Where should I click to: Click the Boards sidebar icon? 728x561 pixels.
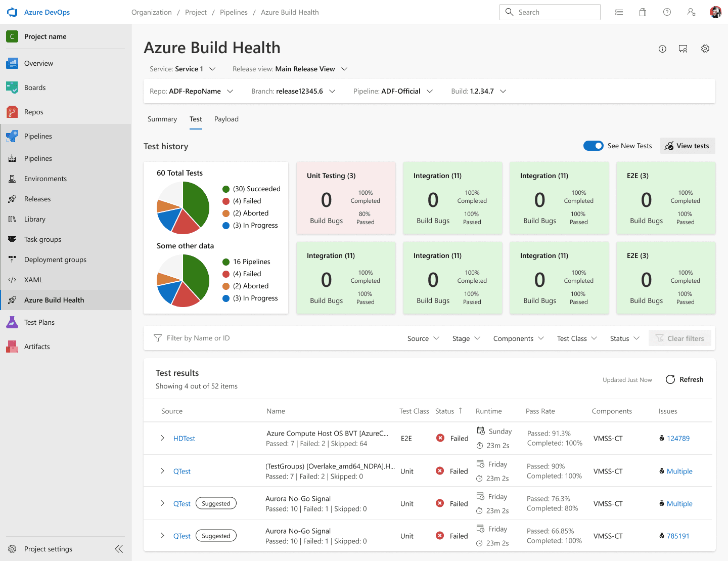[12, 88]
